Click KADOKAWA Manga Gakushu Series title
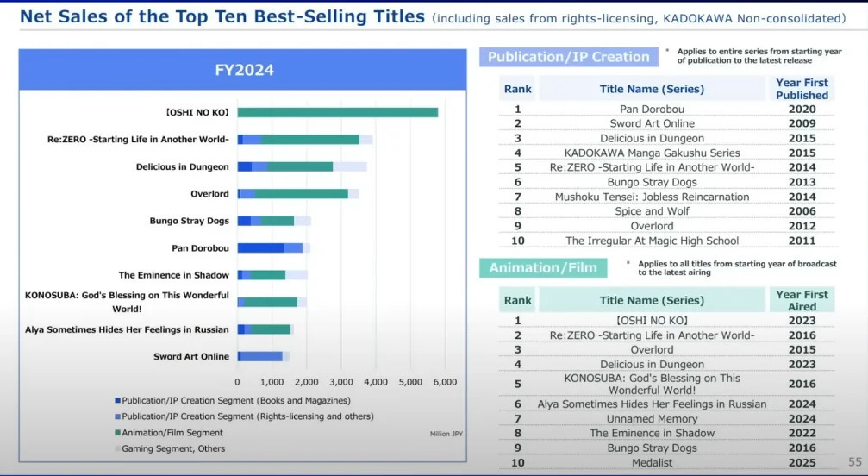The width and height of the screenshot is (868, 476). coord(652,153)
